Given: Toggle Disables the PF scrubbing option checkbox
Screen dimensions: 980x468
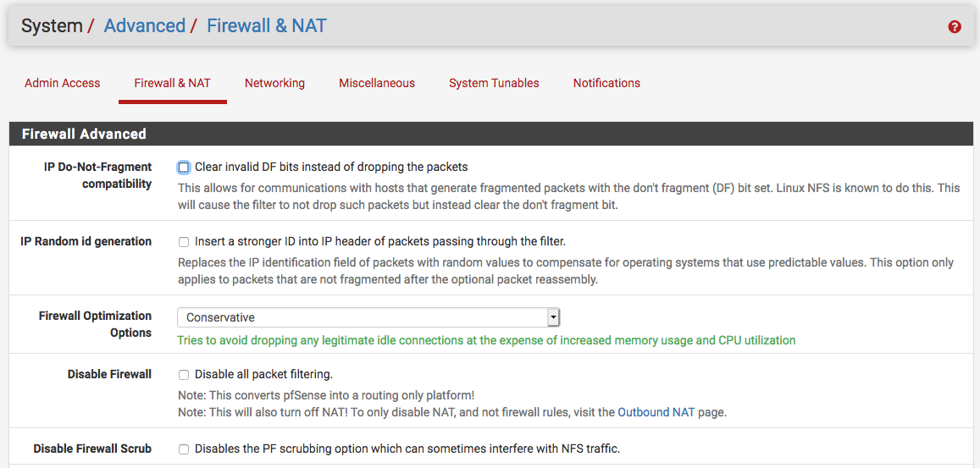Looking at the screenshot, I should [183, 449].
